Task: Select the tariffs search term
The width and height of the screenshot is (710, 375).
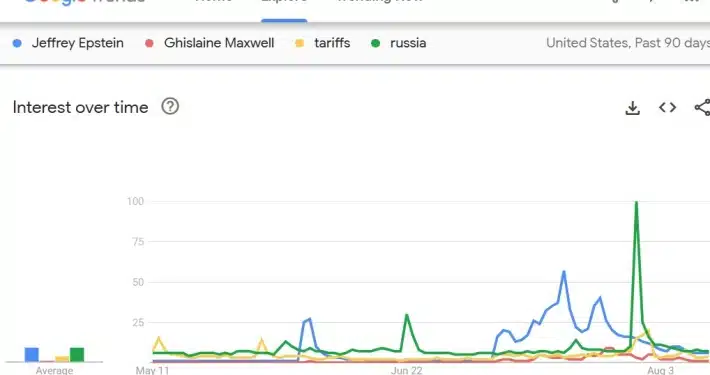Action: coord(332,43)
